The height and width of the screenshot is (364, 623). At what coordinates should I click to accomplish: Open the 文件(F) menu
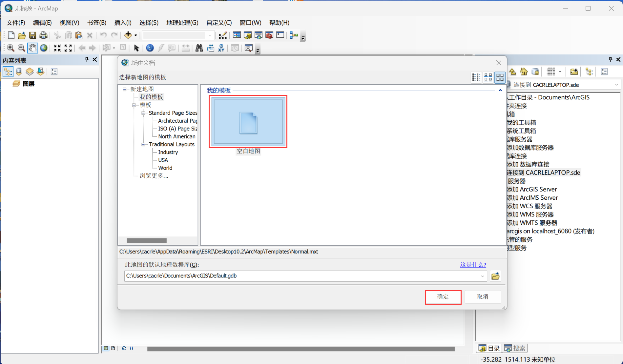16,23
